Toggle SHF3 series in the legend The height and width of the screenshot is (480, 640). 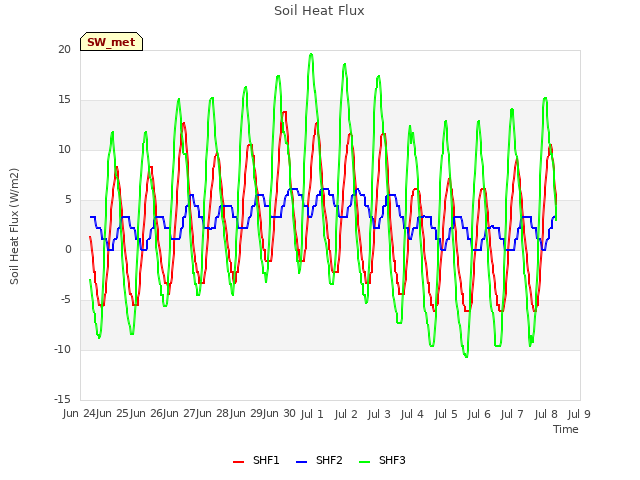[x=382, y=460]
